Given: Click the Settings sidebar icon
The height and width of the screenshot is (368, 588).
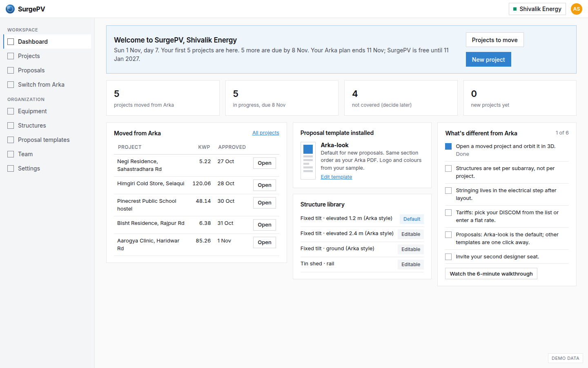Looking at the screenshot, I should [11, 168].
